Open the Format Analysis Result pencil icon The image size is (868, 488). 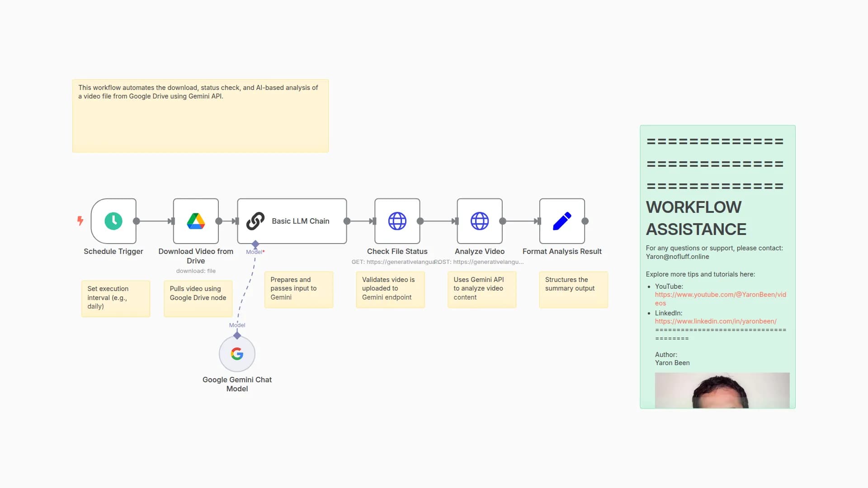562,221
